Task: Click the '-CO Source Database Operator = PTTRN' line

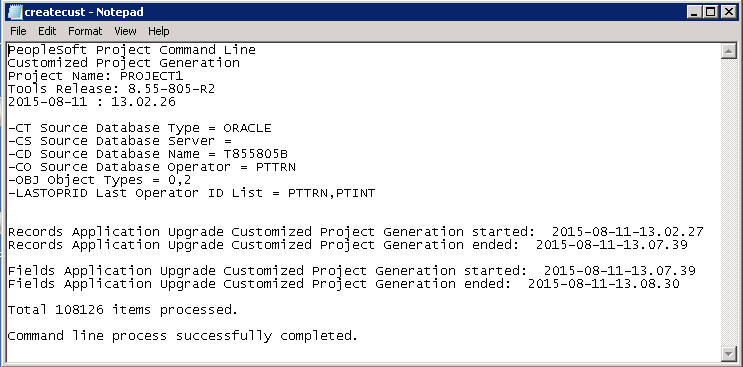Action: pyautogui.click(x=152, y=167)
